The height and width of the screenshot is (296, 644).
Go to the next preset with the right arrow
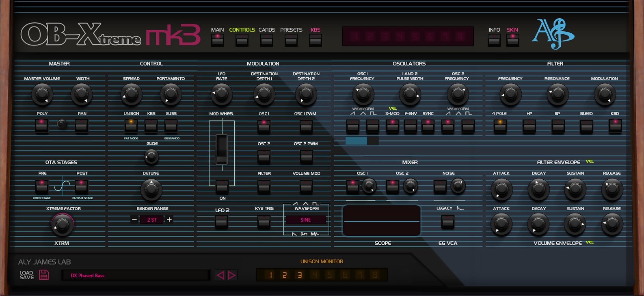(232, 275)
